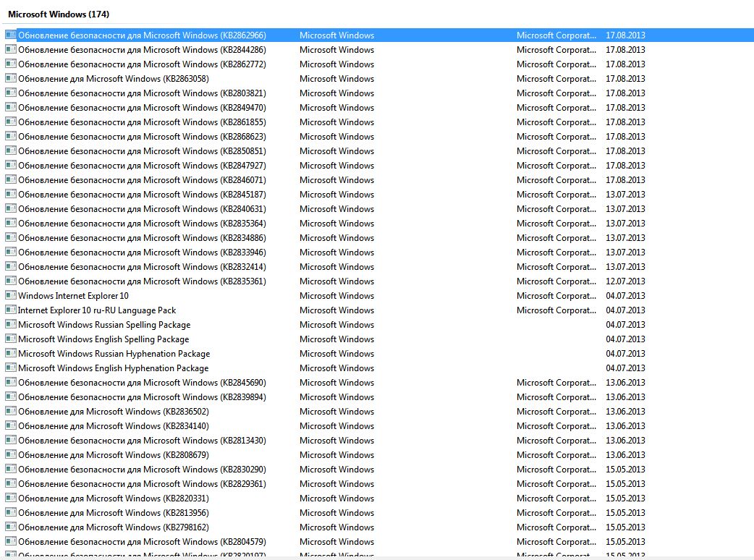The image size is (754, 560).
Task: Click icon for Internet Explorer 10 ru-RU Language Pack
Action: pyautogui.click(x=11, y=310)
